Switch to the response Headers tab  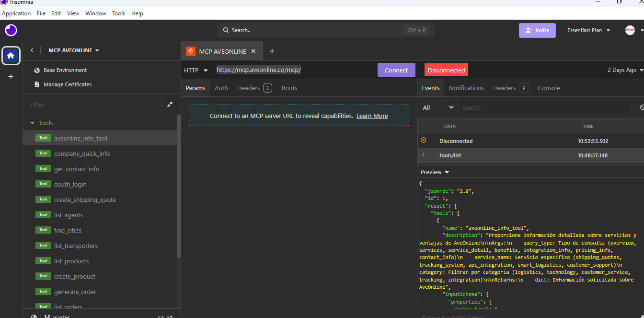510,88
